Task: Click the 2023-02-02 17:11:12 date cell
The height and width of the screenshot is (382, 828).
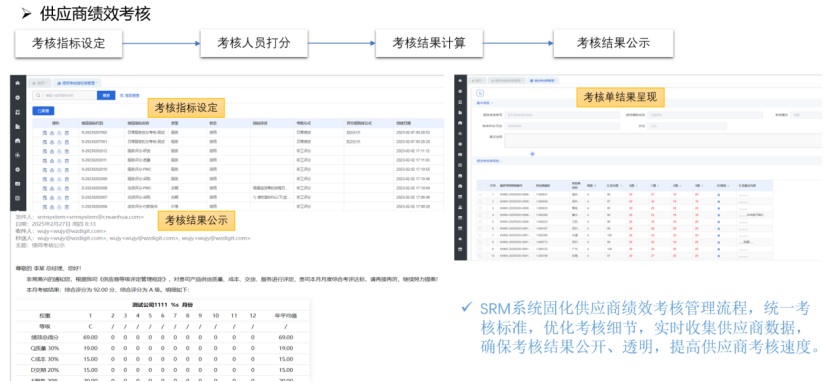Action: coord(412,151)
